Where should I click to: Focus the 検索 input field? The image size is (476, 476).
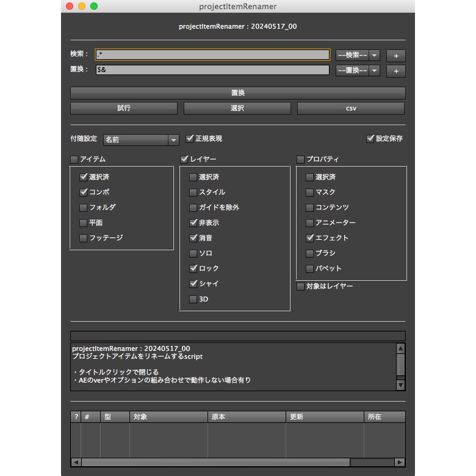(x=212, y=55)
